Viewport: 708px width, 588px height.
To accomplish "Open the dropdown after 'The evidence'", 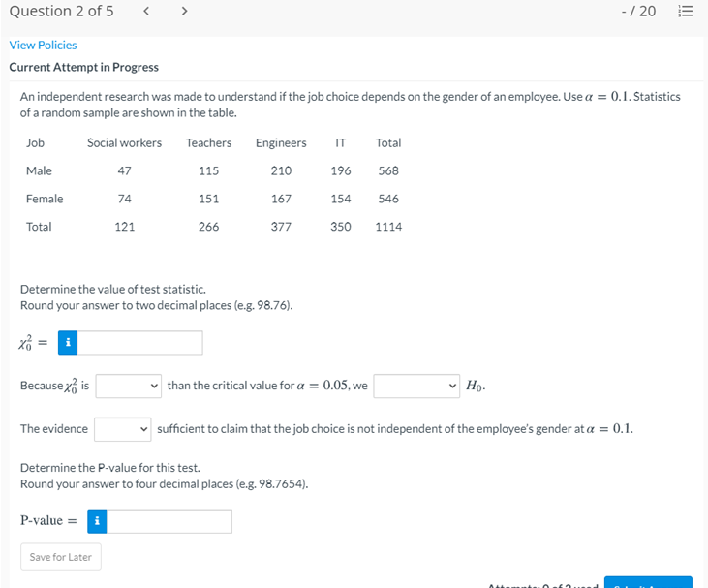I will pyautogui.click(x=122, y=429).
